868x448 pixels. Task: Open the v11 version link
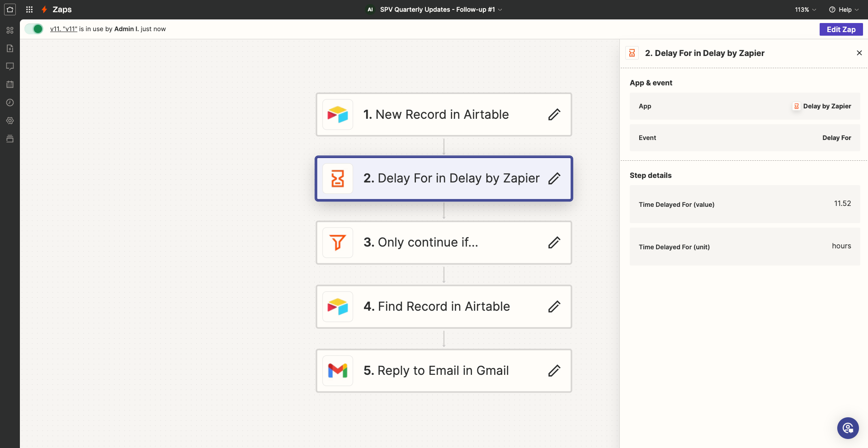[x=64, y=29]
